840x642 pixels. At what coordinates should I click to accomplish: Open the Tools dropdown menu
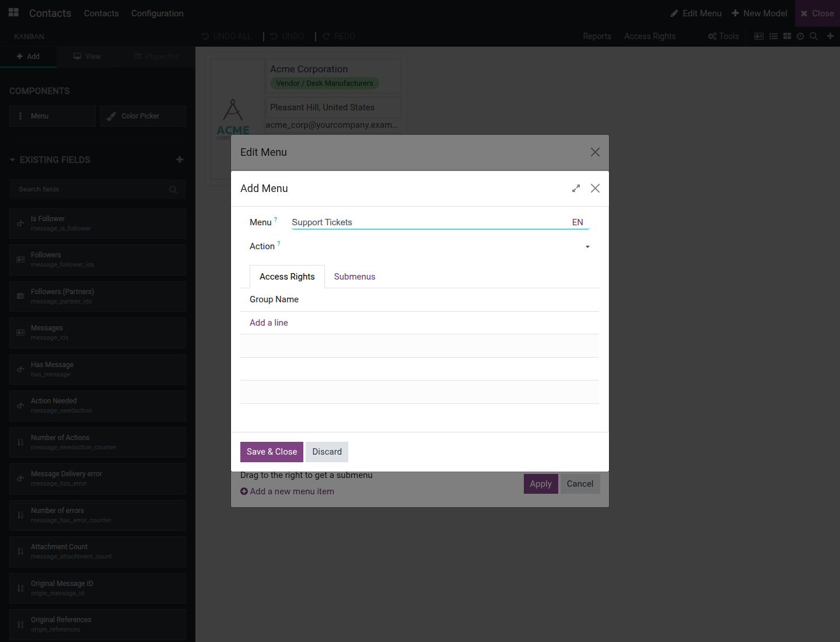723,36
